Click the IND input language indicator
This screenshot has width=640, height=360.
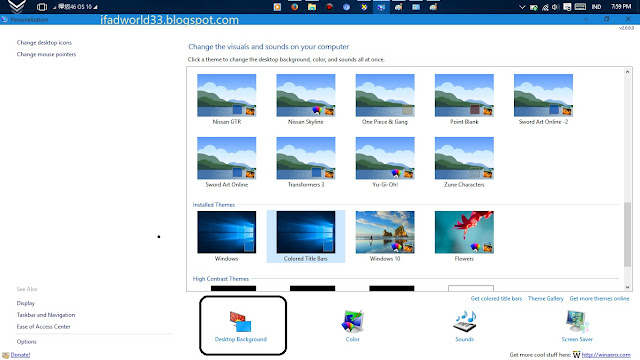coord(596,7)
